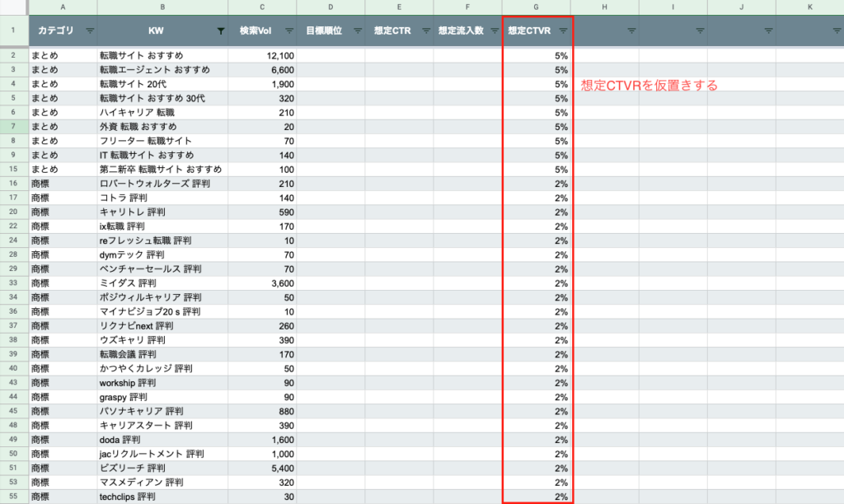Select cell graspy 評判
Screen dimensions: 844x504
tap(162, 397)
